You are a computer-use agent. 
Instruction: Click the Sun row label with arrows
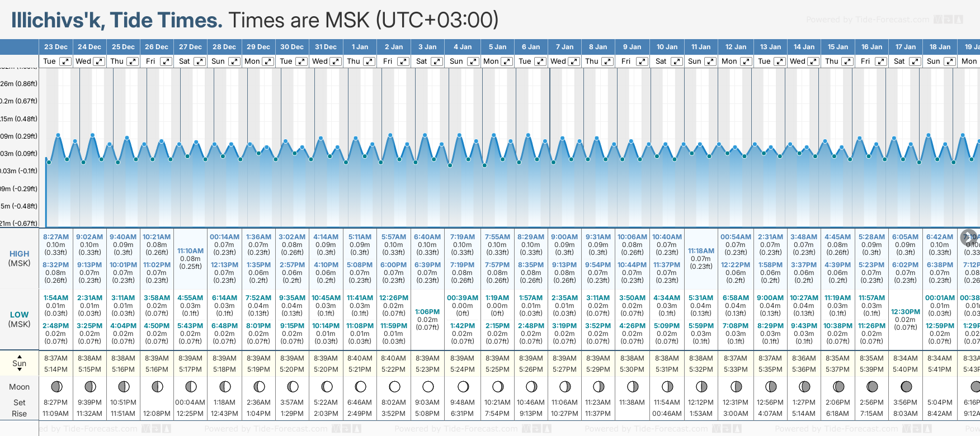click(20, 363)
